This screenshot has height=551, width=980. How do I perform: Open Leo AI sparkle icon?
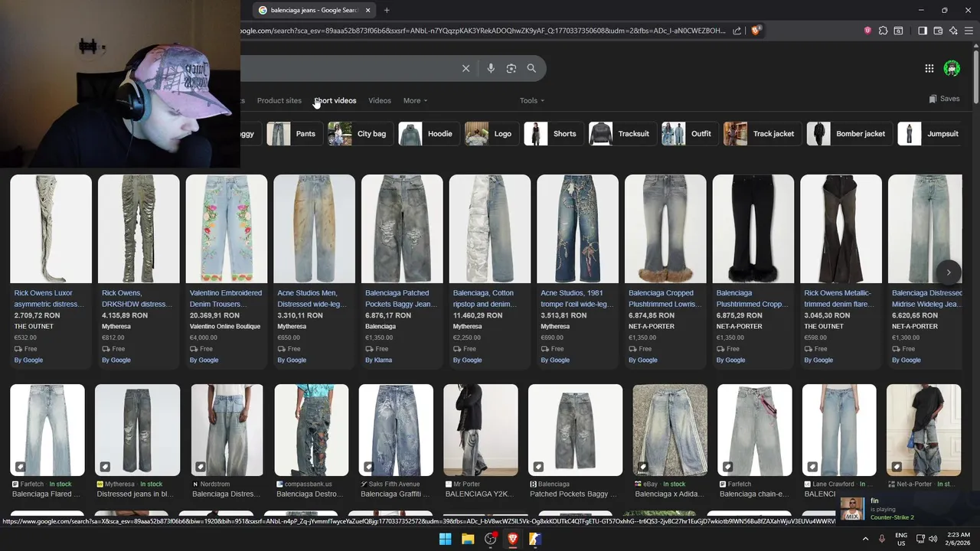tap(953, 31)
